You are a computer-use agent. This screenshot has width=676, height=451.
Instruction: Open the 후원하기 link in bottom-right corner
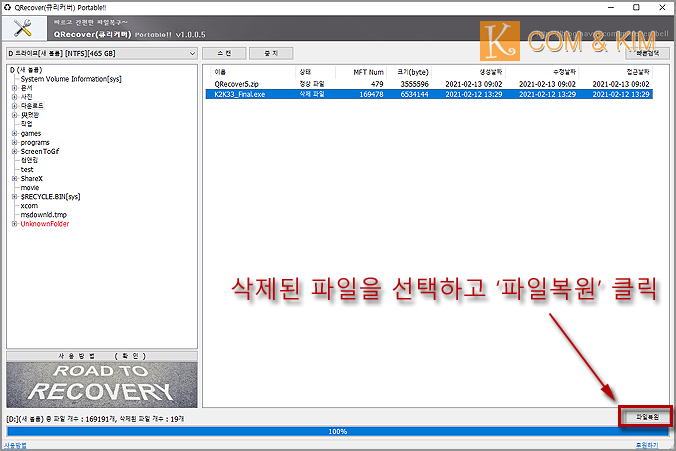[646, 445]
